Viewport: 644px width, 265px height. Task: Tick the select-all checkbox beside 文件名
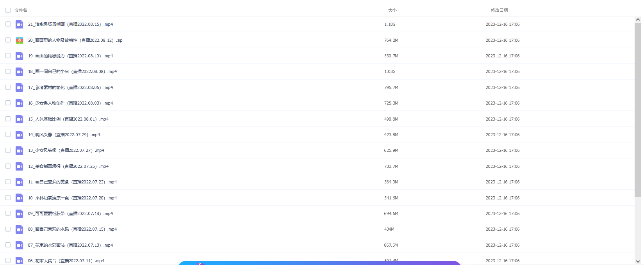(8, 10)
